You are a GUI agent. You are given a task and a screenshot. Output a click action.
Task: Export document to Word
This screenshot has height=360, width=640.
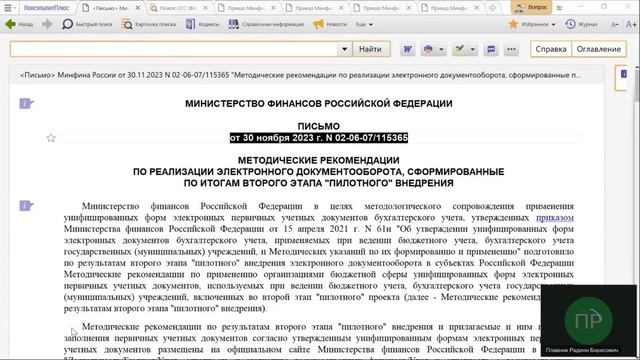click(x=407, y=49)
